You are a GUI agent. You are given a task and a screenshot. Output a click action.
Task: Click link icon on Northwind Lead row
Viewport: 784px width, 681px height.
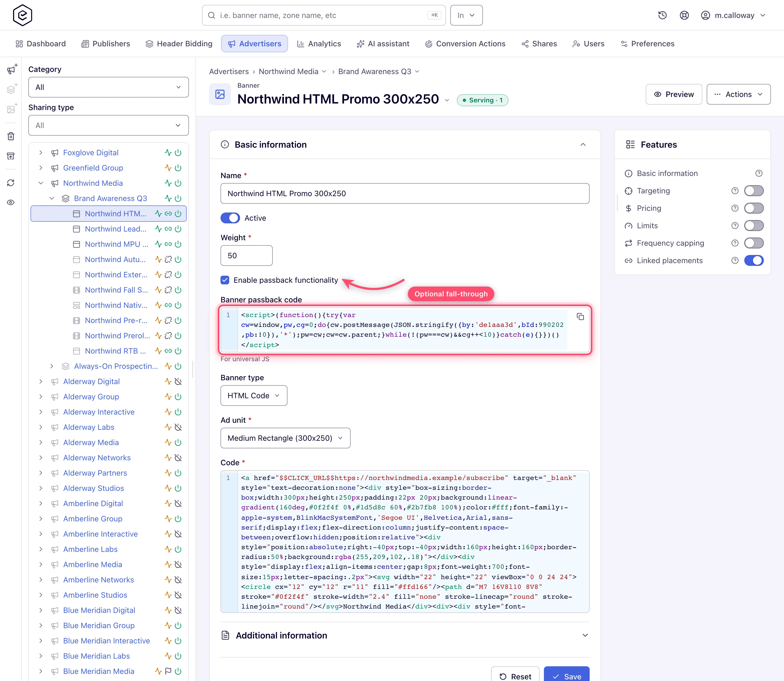coord(168,229)
